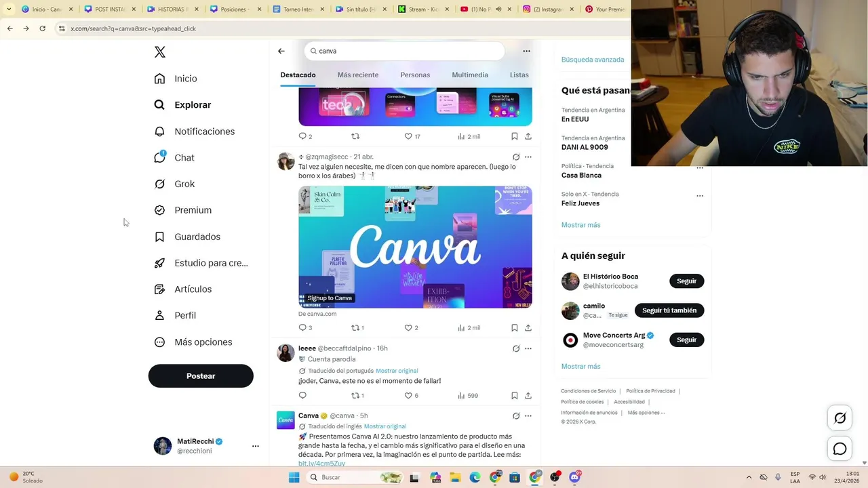This screenshot has width=868, height=488.
Task: Share the leeee post
Action: coord(528,396)
